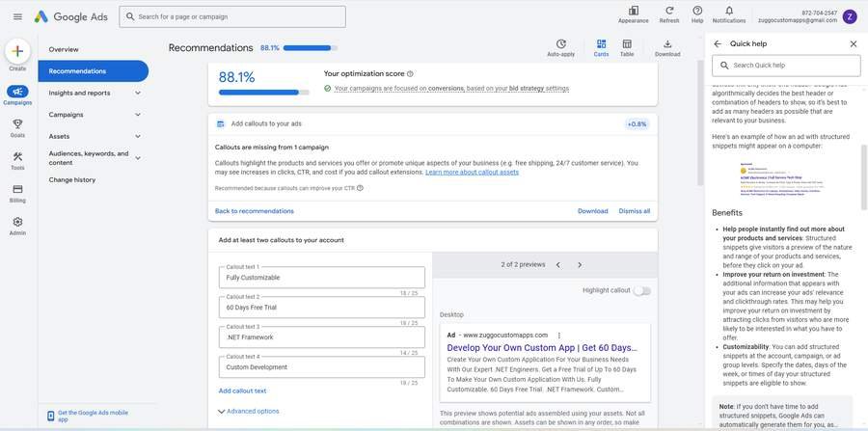868x431 pixels.
Task: Expand Advanced options
Action: click(249, 411)
